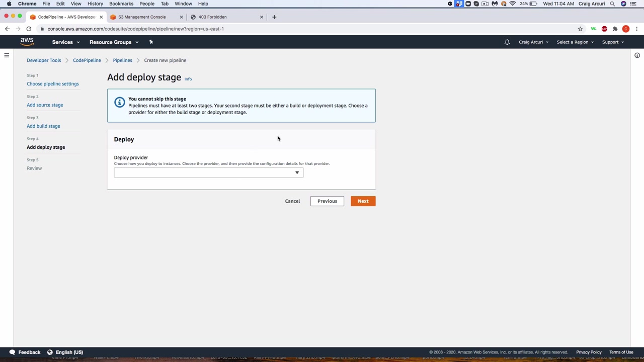
Task: Open the Notification Center icon
Action: point(633,4)
